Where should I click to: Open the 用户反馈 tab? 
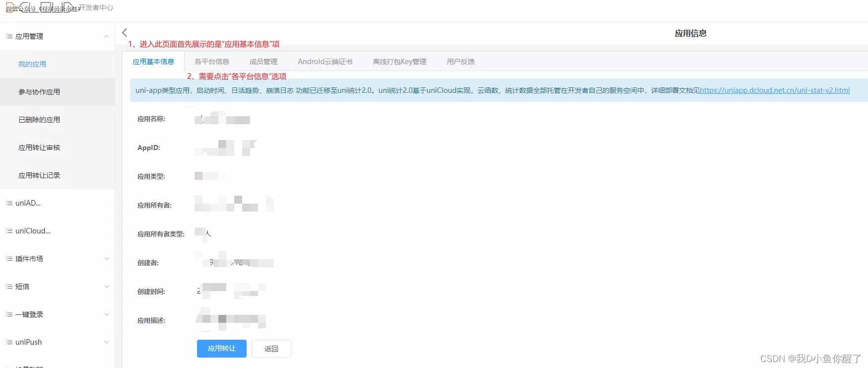click(x=461, y=62)
